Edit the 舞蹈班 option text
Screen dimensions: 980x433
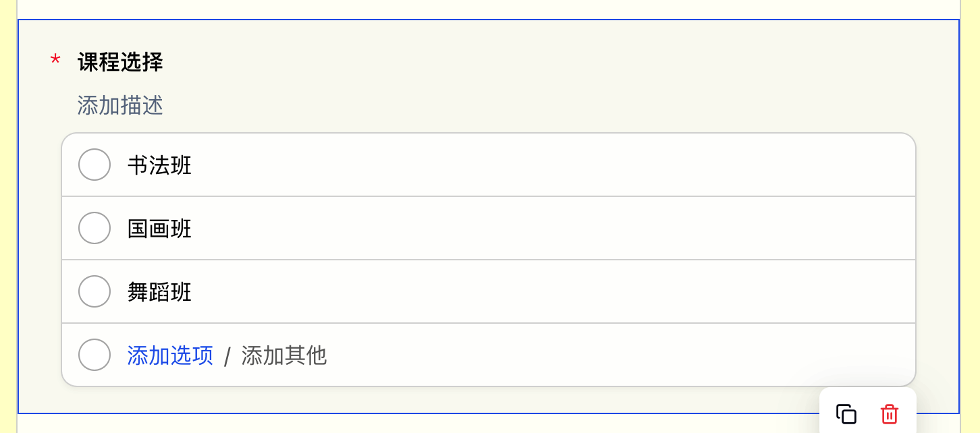click(x=159, y=292)
